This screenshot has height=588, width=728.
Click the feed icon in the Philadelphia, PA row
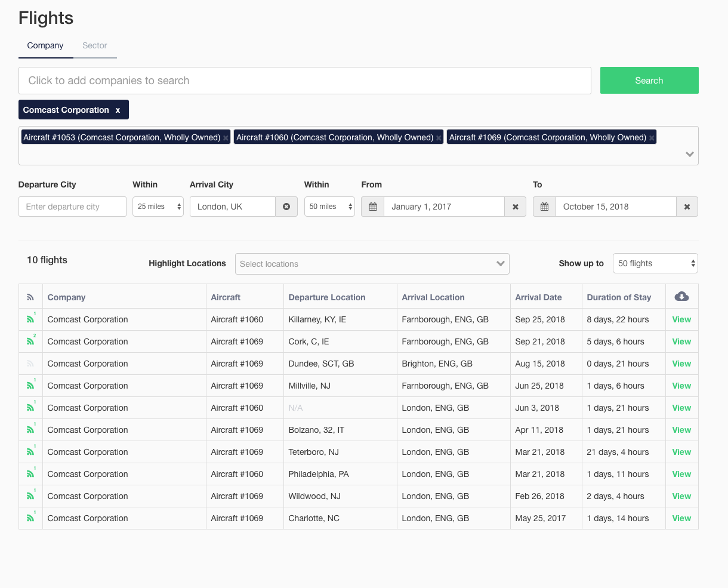30,474
